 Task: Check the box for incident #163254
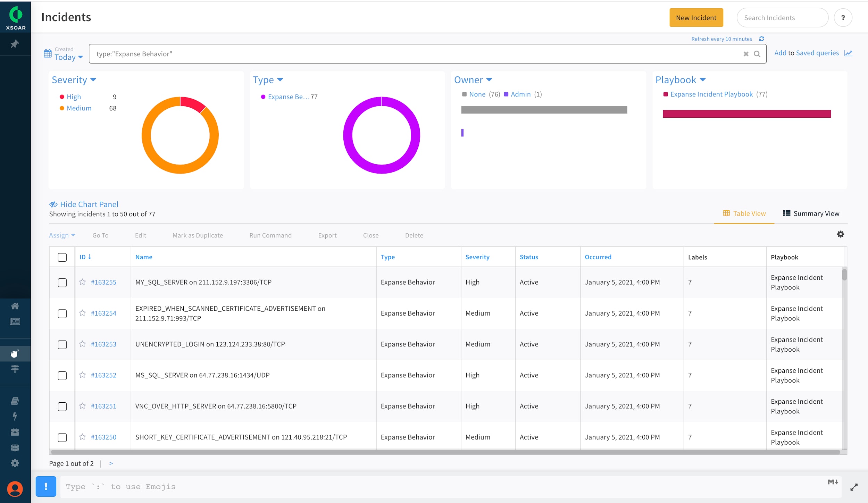pyautogui.click(x=62, y=313)
